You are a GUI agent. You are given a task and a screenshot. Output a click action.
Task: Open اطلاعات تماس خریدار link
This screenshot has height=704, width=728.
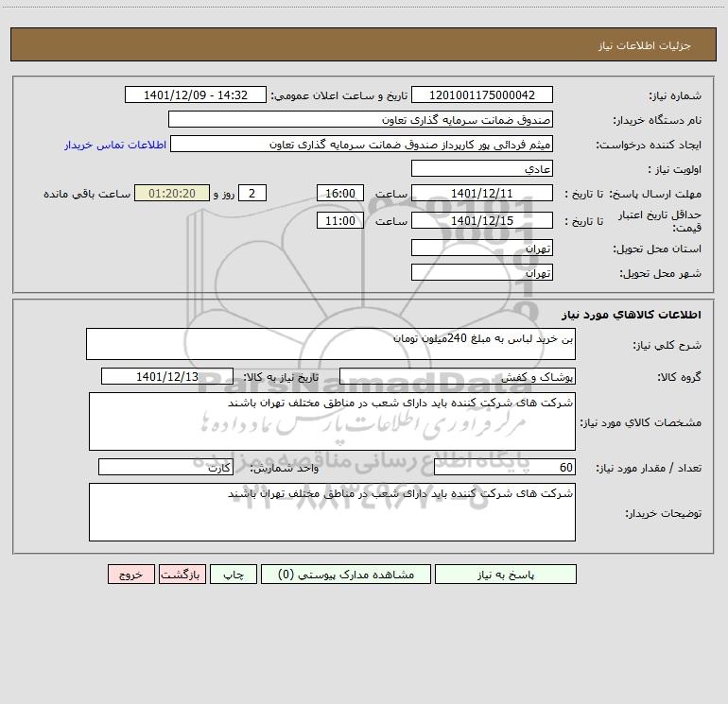pos(115,145)
